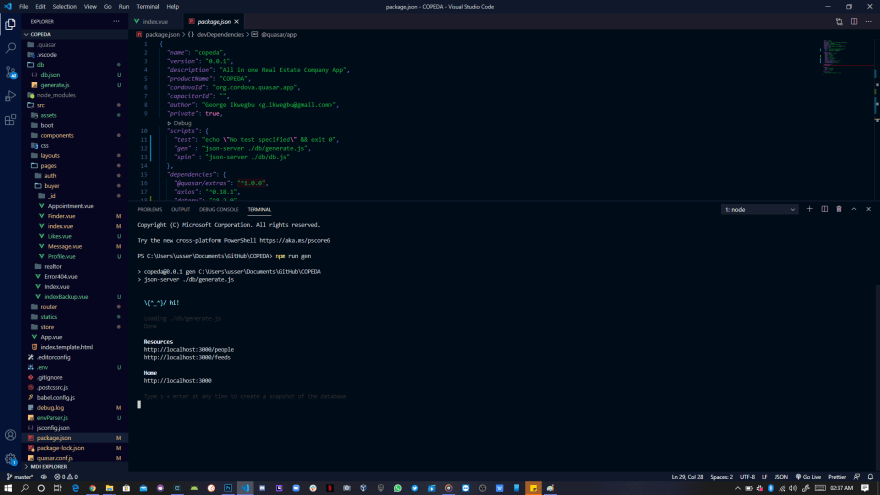Open editor more actions menu

(868, 21)
